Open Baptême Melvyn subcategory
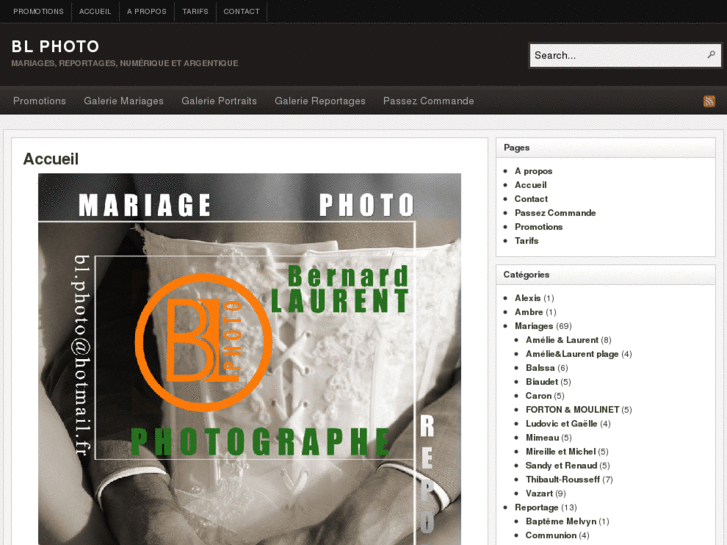The height and width of the screenshot is (545, 727). coord(561,521)
